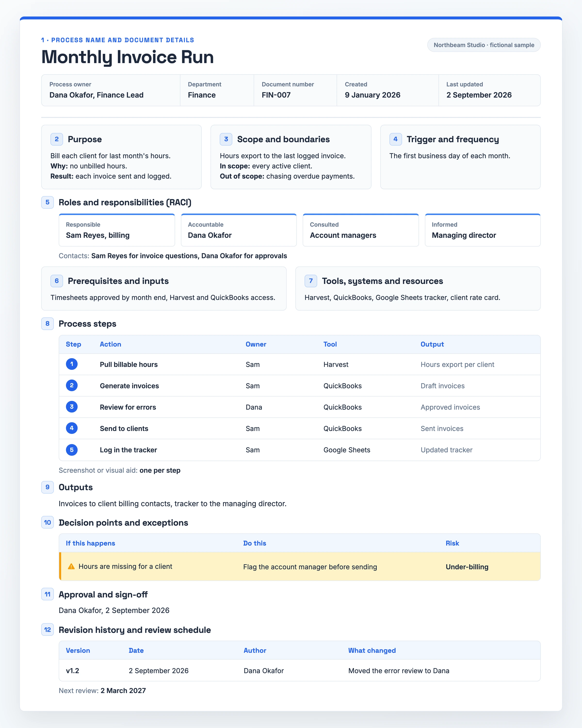Image resolution: width=582 pixels, height=728 pixels.
Task: Click the one per step visual aid note
Action: tap(160, 470)
